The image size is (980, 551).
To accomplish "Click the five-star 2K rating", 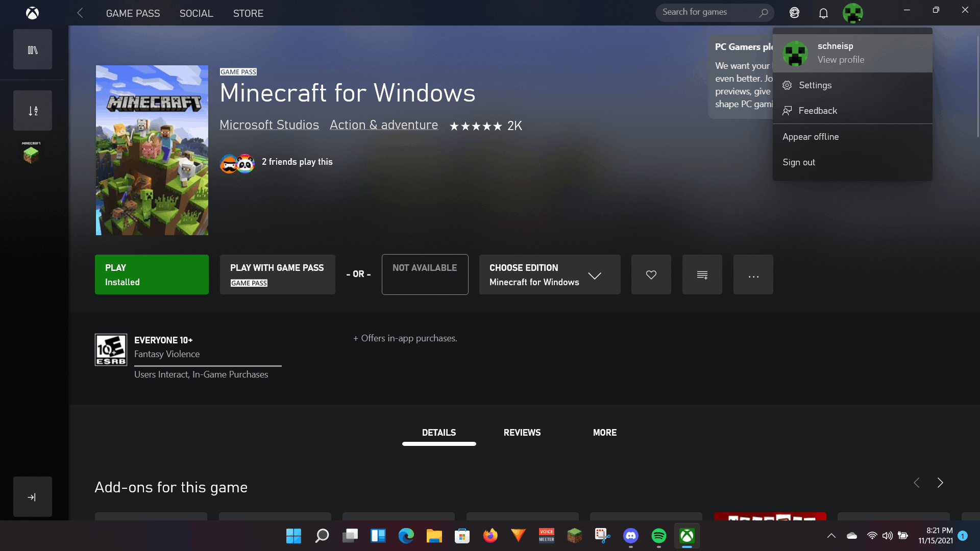I will [485, 126].
